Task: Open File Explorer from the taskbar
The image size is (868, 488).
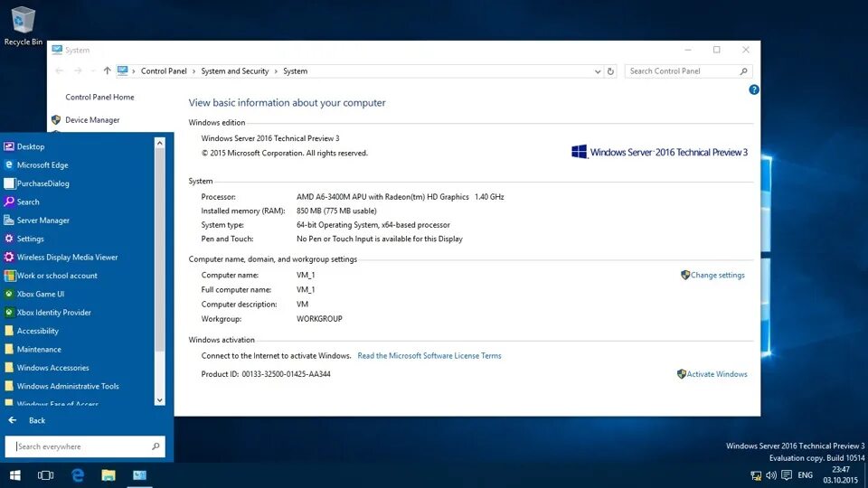Action: 108,475
